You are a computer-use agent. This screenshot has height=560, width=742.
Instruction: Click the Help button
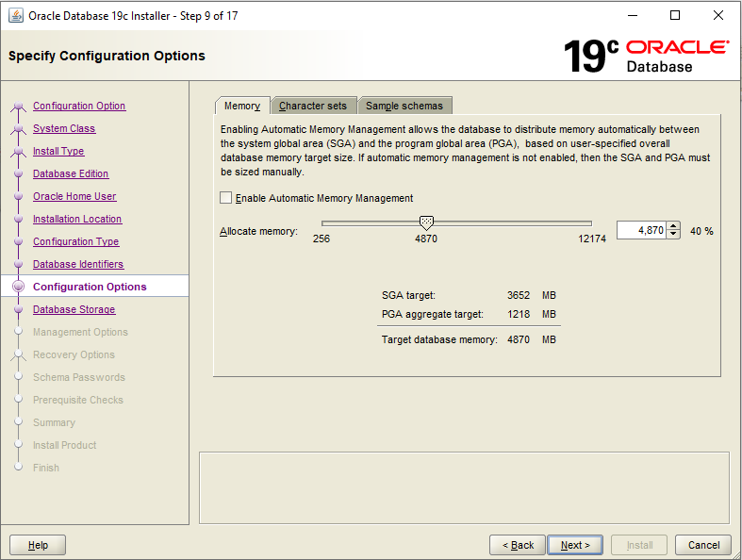[38, 545]
